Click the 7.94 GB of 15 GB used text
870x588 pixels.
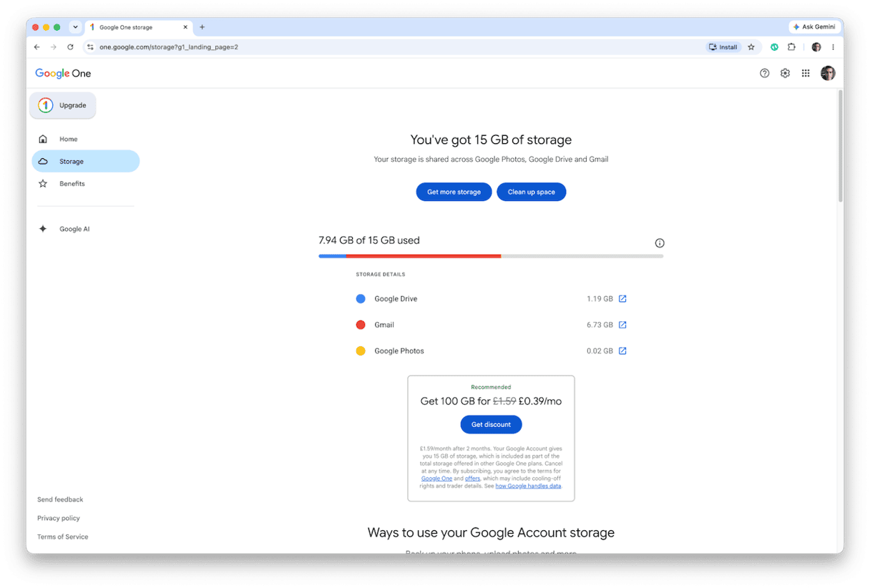tap(369, 240)
